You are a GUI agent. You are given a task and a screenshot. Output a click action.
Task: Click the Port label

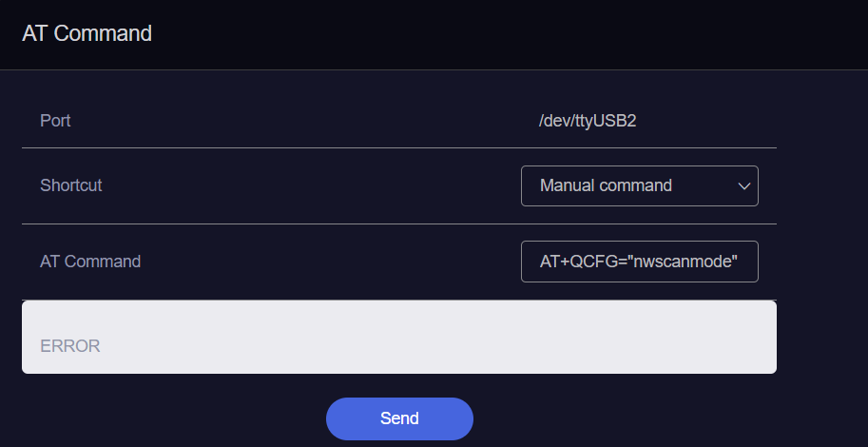[x=55, y=121]
